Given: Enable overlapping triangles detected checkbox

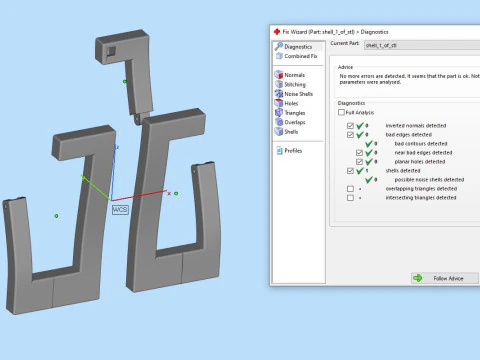Looking at the screenshot, I should coord(350,189).
